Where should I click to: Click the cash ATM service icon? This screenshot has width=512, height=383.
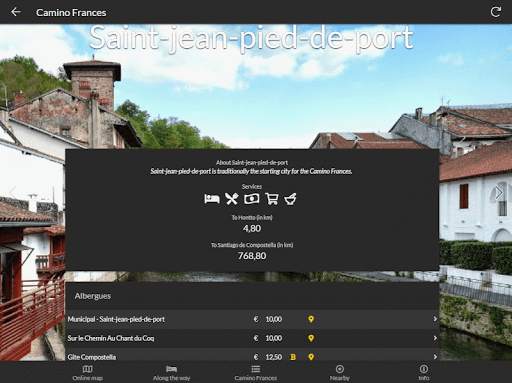click(x=251, y=199)
